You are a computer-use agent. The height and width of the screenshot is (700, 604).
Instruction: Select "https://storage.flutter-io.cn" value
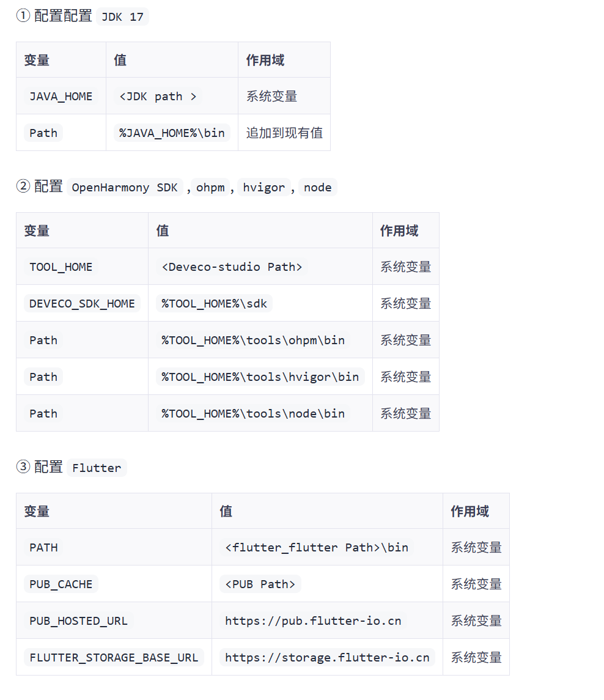pos(327,657)
